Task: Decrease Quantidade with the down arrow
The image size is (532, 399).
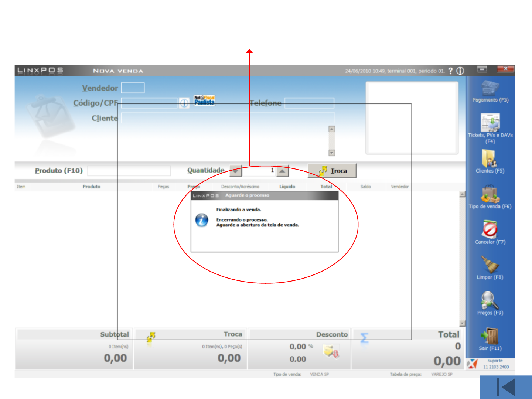Action: (236, 171)
